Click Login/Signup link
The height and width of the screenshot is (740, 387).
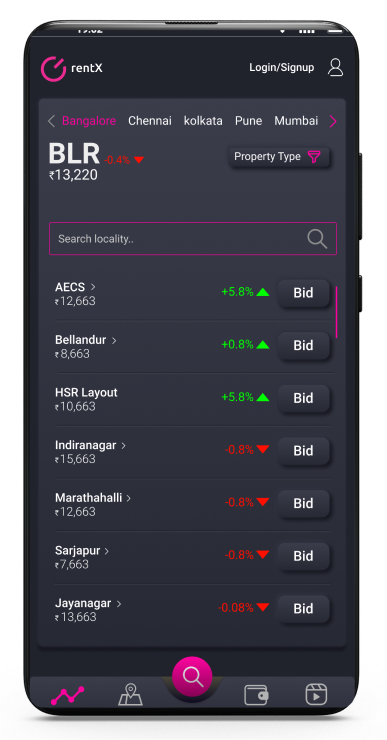pyautogui.click(x=282, y=67)
